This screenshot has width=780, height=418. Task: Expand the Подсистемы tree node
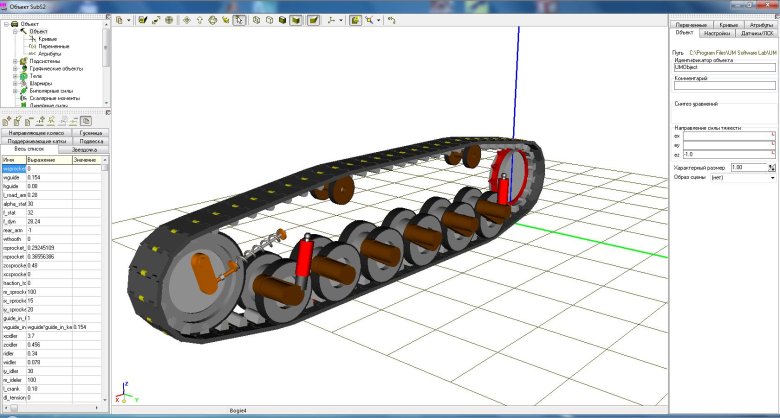click(14, 61)
